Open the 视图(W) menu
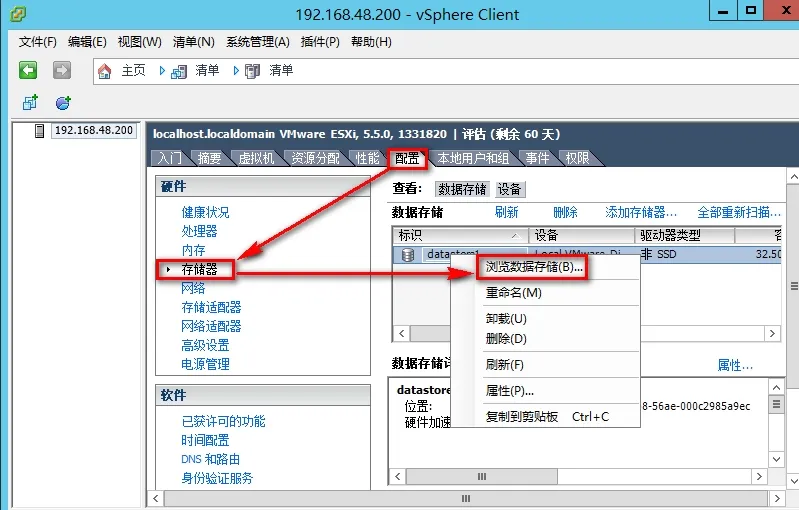Screen dimensions: 799x510 [140, 42]
